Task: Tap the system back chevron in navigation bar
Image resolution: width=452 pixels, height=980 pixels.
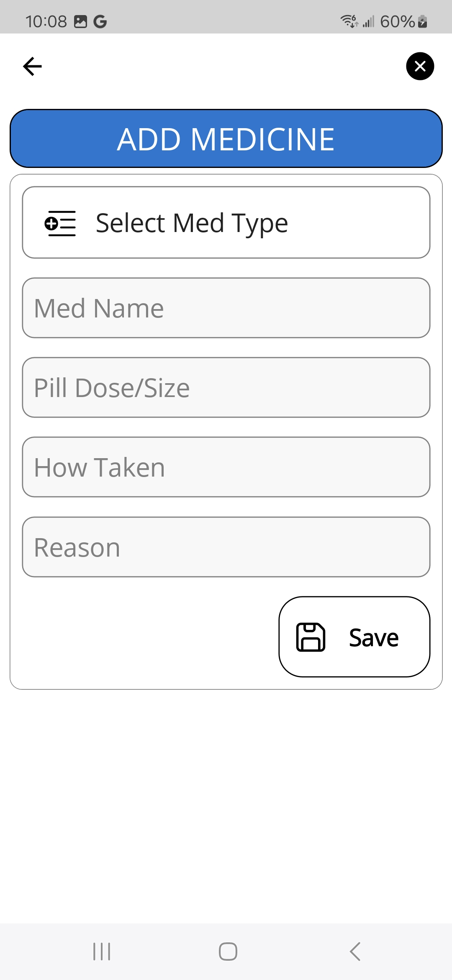Action: click(x=355, y=952)
